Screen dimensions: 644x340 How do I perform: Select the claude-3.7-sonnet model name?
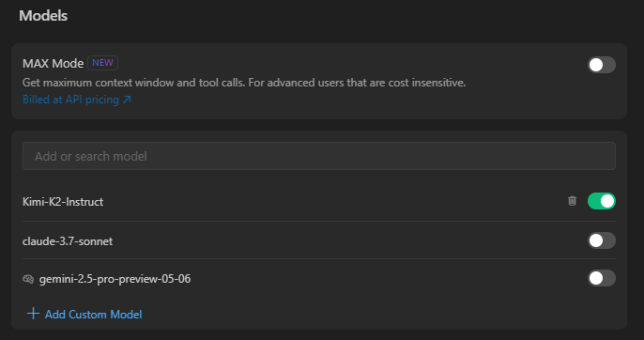68,241
